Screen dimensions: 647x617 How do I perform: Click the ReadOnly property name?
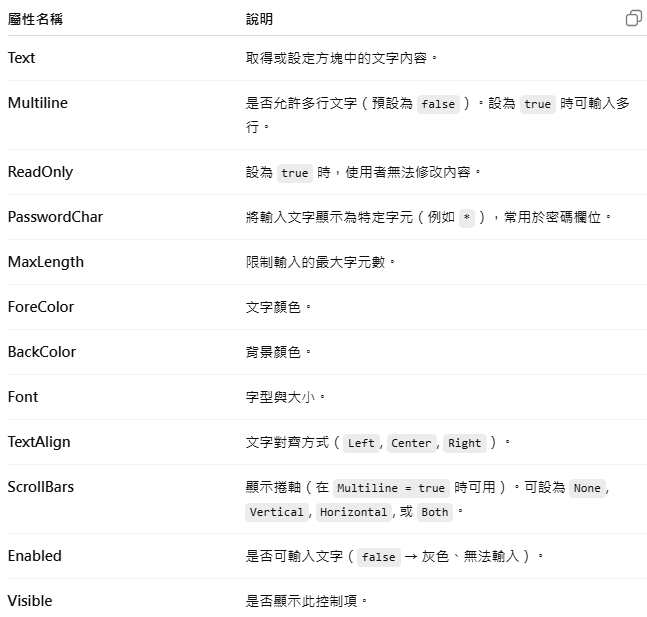point(40,172)
